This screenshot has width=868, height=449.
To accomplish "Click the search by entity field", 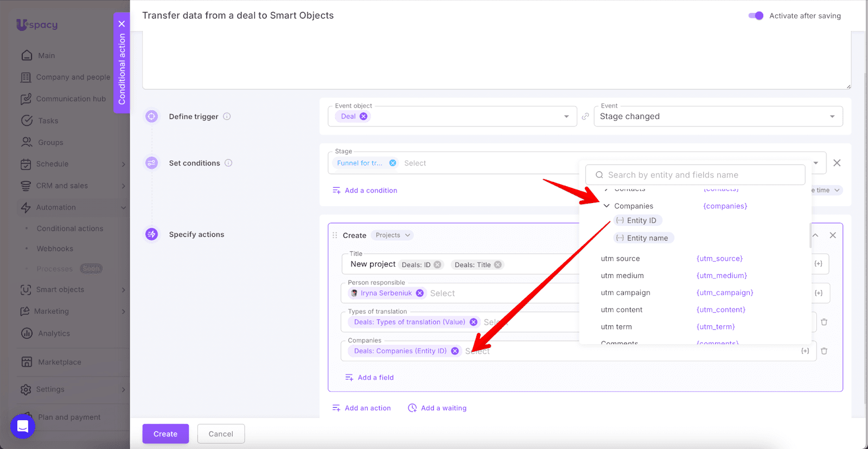I will (x=695, y=175).
